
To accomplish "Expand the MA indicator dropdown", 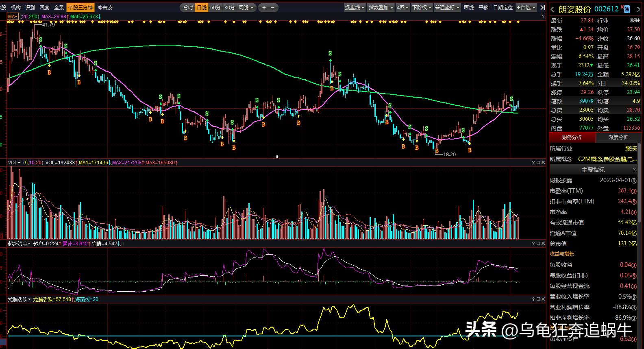I will pos(13,16).
